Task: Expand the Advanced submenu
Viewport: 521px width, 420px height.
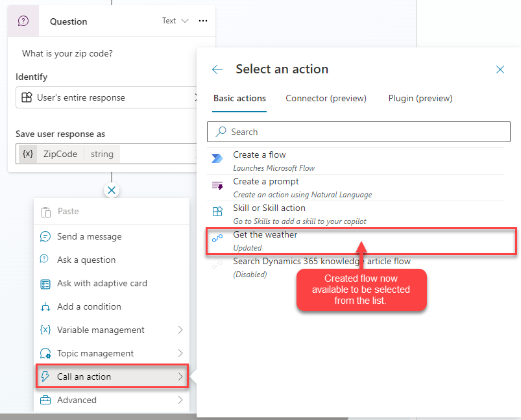Action: [180, 400]
